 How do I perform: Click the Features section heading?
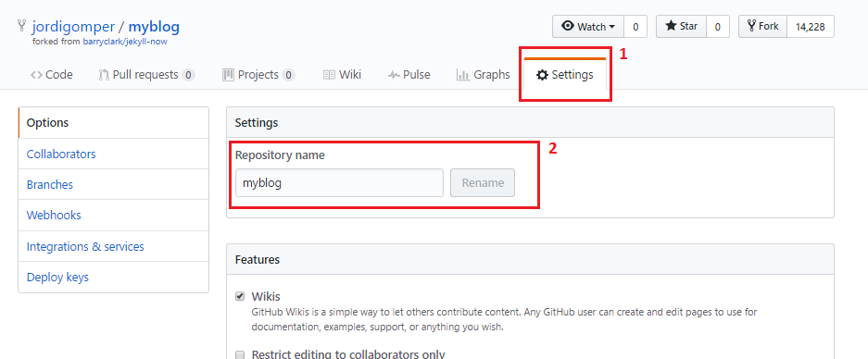click(257, 259)
